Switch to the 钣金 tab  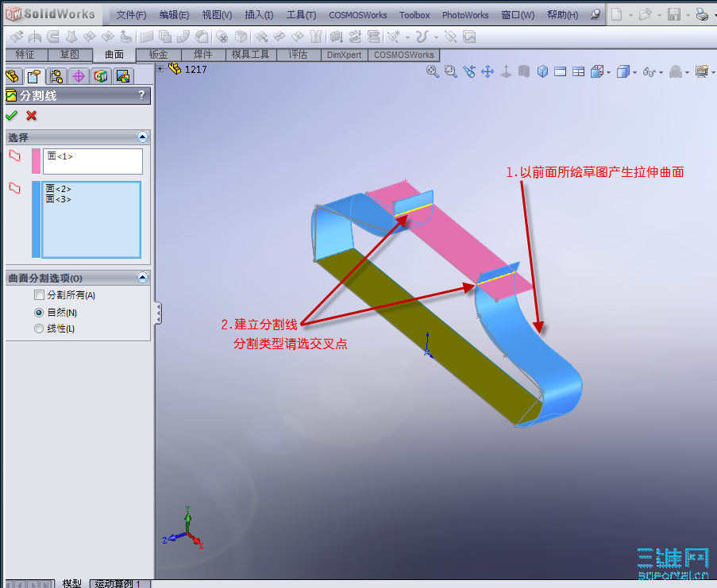coord(159,55)
